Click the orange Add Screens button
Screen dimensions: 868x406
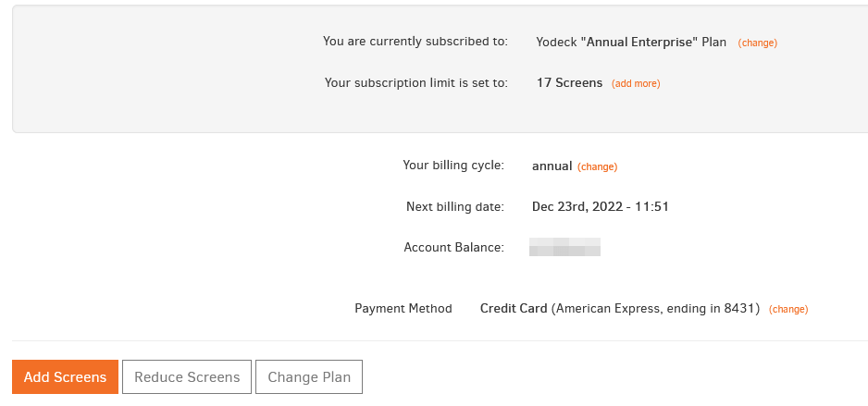tap(66, 376)
